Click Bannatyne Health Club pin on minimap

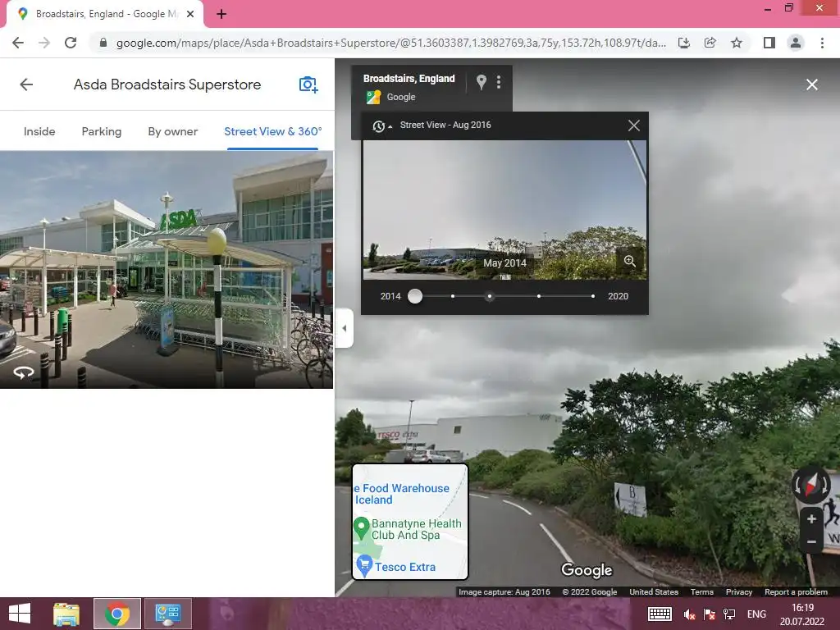362,528
